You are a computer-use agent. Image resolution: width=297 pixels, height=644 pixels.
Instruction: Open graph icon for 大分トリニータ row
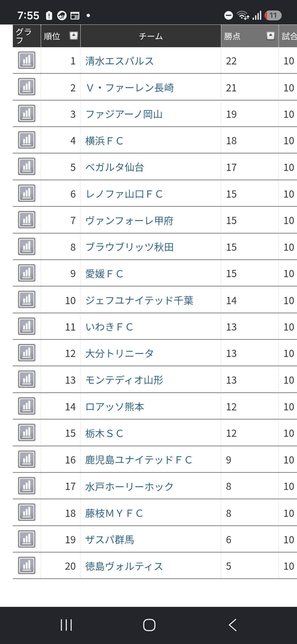[27, 353]
